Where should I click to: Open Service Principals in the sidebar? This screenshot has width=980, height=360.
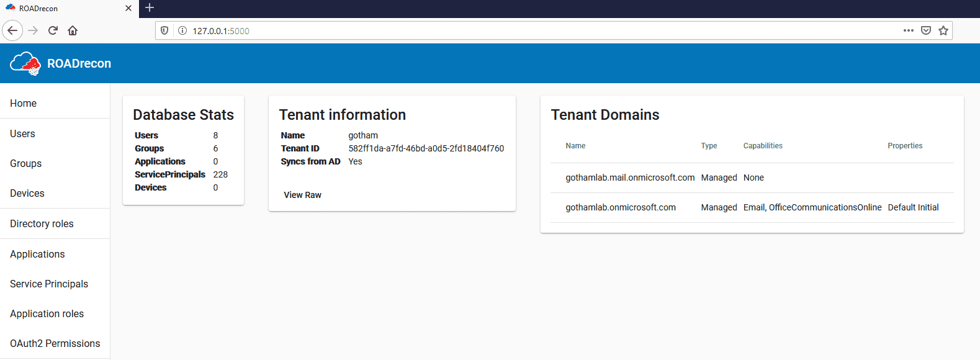(x=55, y=284)
